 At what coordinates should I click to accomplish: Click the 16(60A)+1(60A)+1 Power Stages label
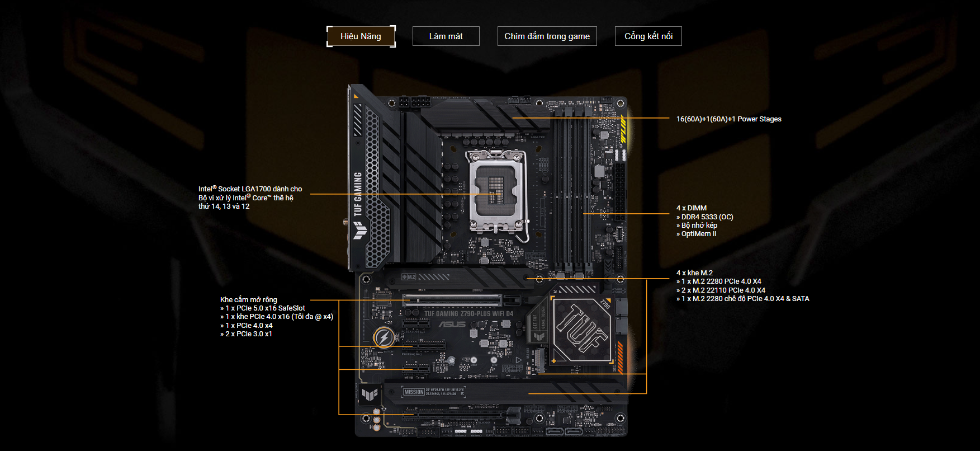point(729,119)
